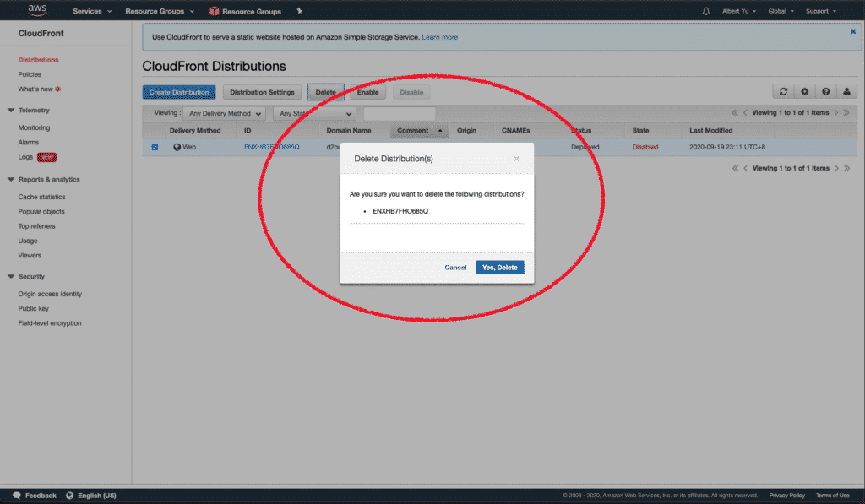The height and width of the screenshot is (504, 865).
Task: Close the Delete Distribution(s) dialog with X
Action: [x=516, y=159]
